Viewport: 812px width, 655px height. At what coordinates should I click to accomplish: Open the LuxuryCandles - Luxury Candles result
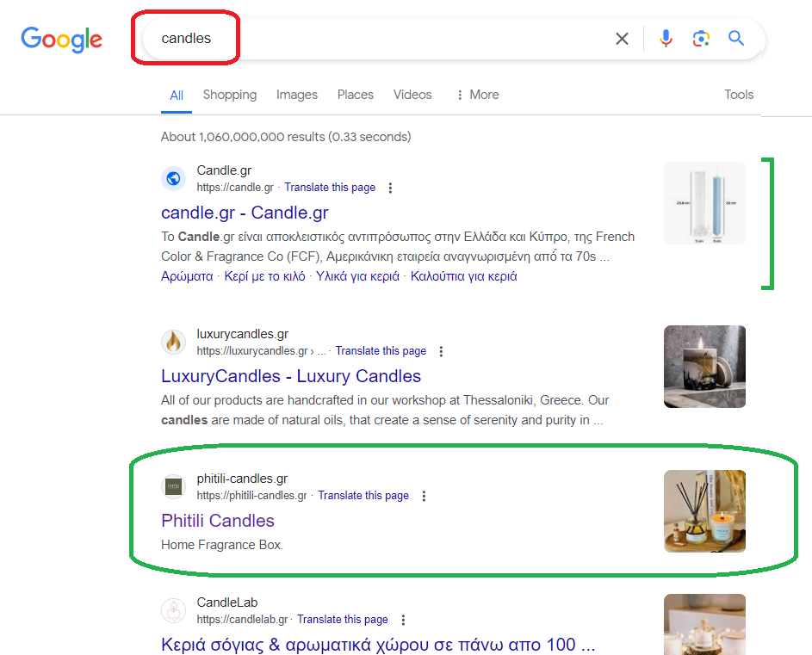(291, 376)
